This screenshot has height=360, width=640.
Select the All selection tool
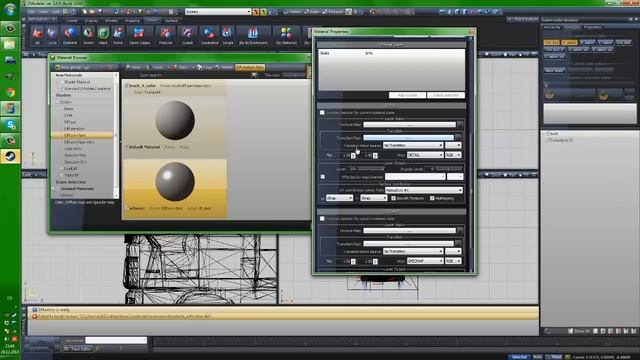tap(38, 36)
